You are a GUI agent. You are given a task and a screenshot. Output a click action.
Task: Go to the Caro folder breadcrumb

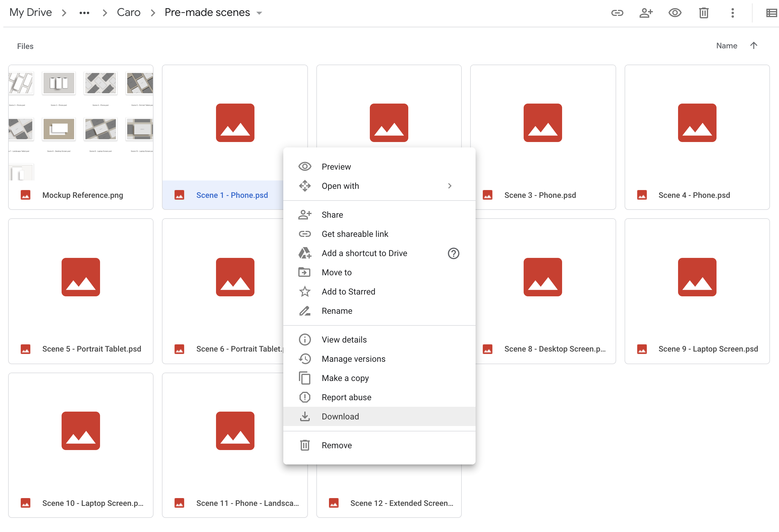click(128, 12)
